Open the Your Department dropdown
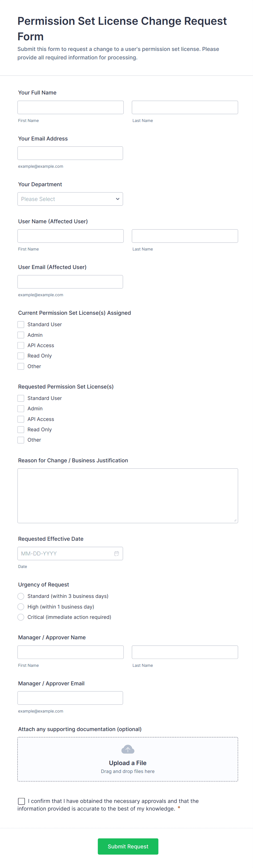The image size is (253, 868). click(70, 199)
